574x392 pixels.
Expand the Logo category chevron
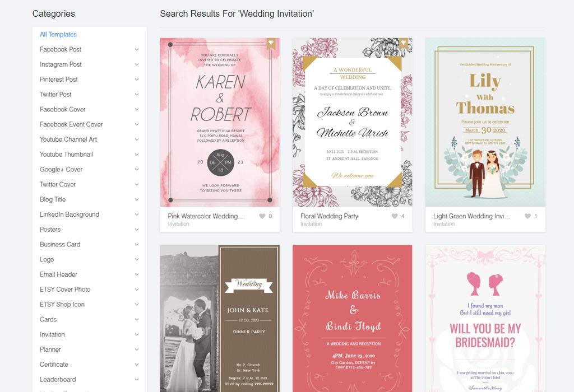click(137, 259)
